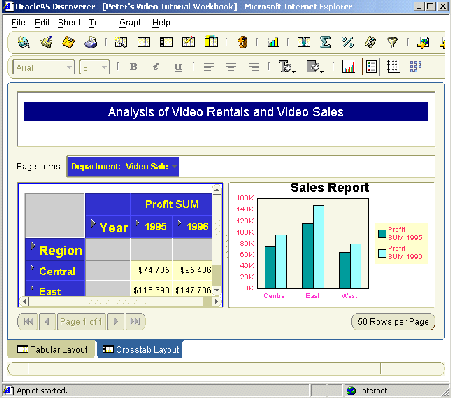Click the gridlines icon in formatting bar
The height and width of the screenshot is (398, 451).
click(393, 66)
